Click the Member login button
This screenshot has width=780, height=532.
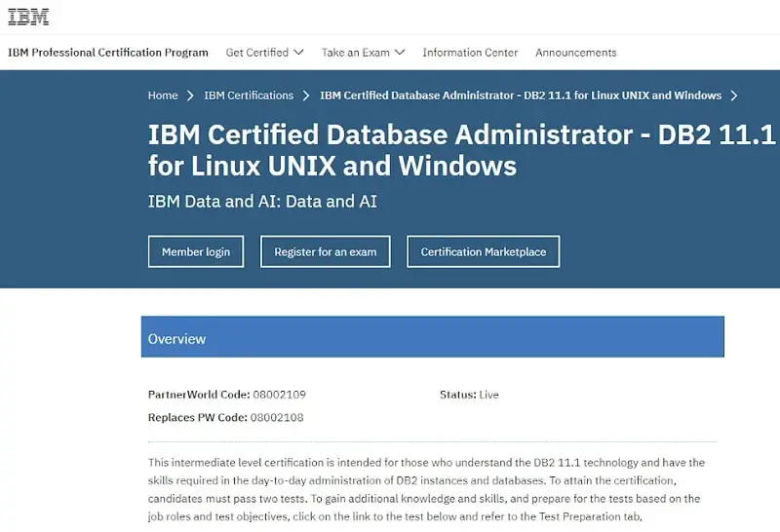click(196, 251)
